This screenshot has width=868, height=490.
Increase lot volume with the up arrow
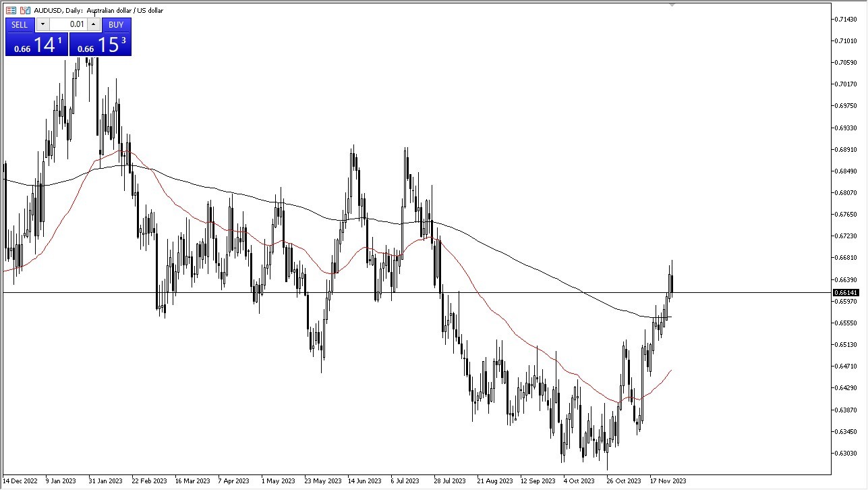(94, 24)
